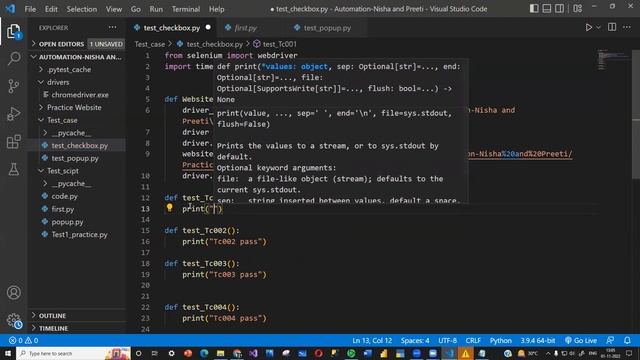Open the Help menu
This screenshot has height=360, width=640.
(217, 9)
